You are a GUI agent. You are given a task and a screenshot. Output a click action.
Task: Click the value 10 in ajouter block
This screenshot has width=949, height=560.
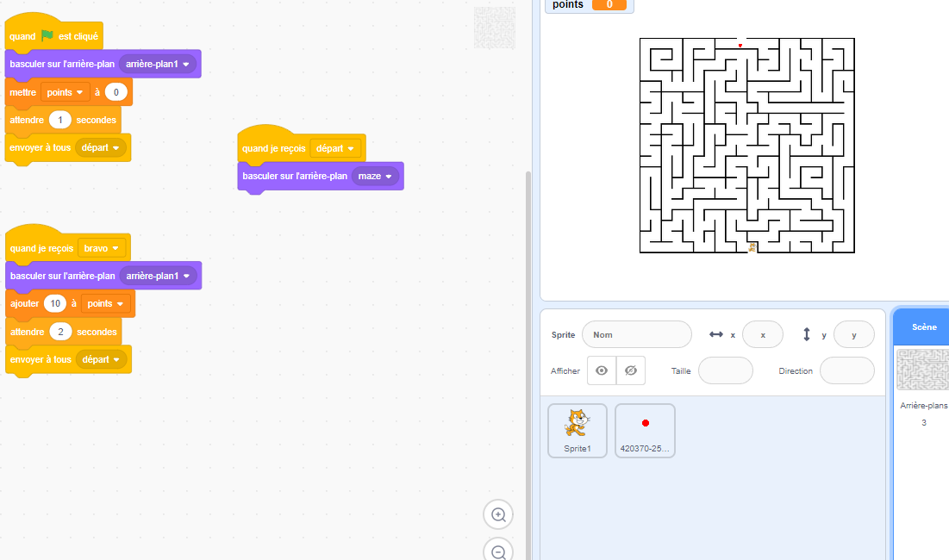[x=55, y=303]
